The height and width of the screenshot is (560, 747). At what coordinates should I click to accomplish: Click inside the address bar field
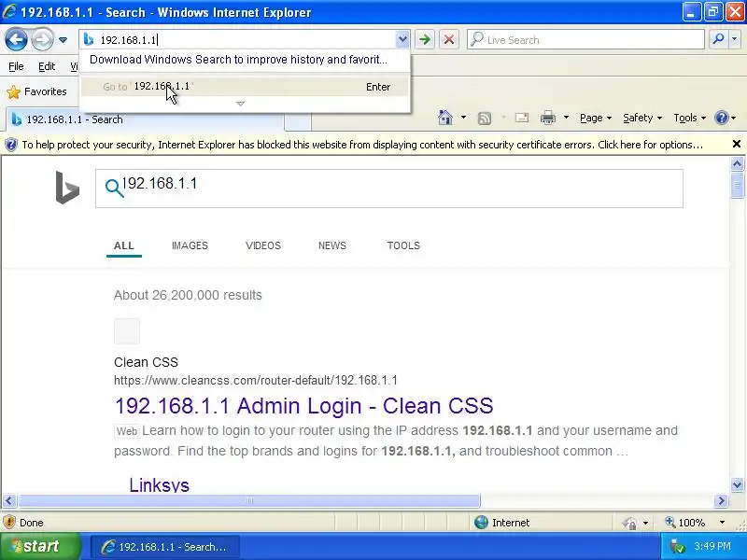coord(246,39)
